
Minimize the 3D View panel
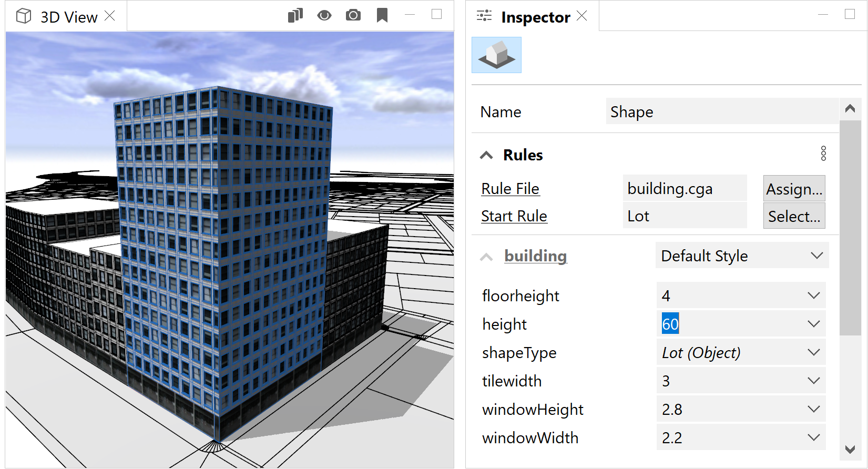pos(410,15)
